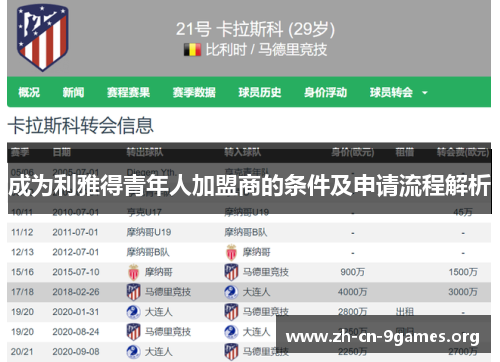
Task: Select the 1500万 transfer fee cell
Action: pos(463,272)
